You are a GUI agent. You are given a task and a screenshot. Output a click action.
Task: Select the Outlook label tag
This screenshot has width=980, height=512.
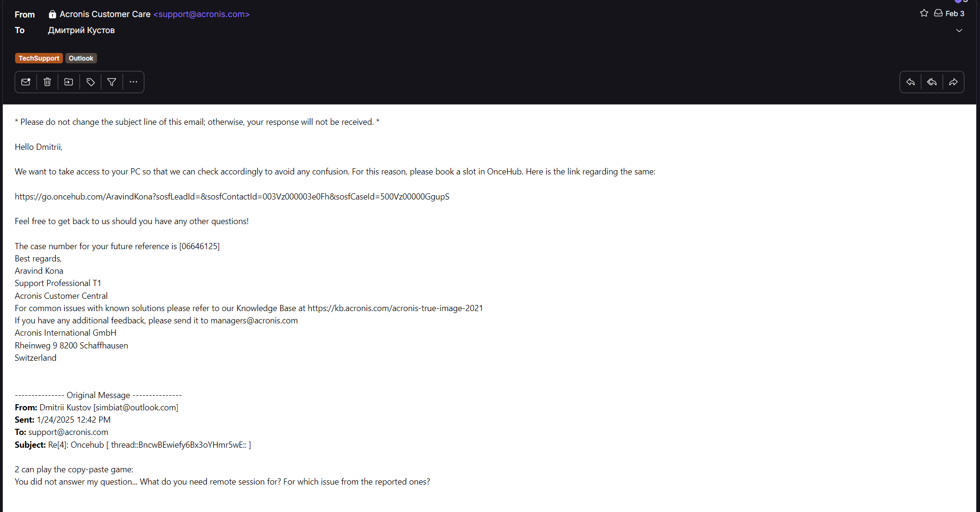(81, 58)
